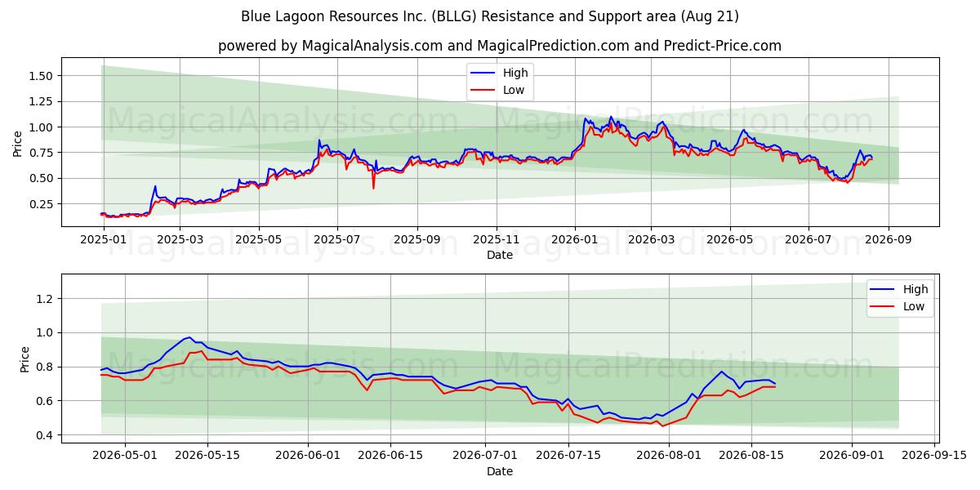Image resolution: width=980 pixels, height=490 pixels.
Task: Click the '2025-07' x-axis label in the top chart
Action: 337,240
